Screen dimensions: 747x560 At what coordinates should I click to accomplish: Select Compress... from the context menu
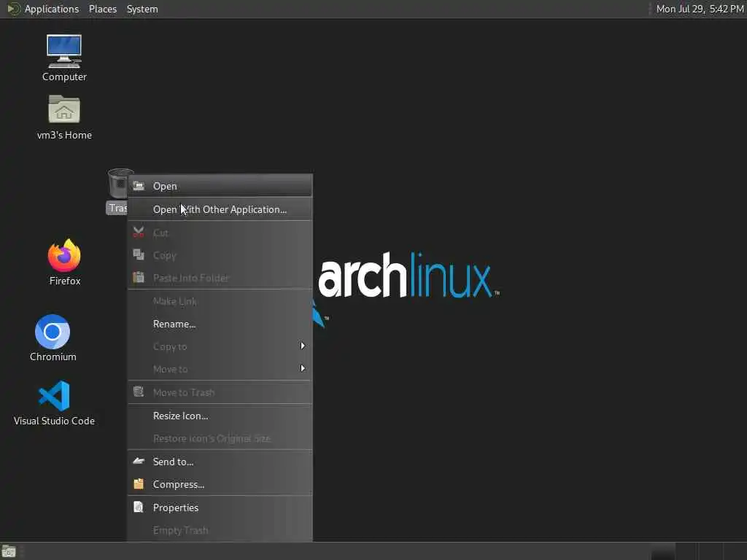click(220, 485)
